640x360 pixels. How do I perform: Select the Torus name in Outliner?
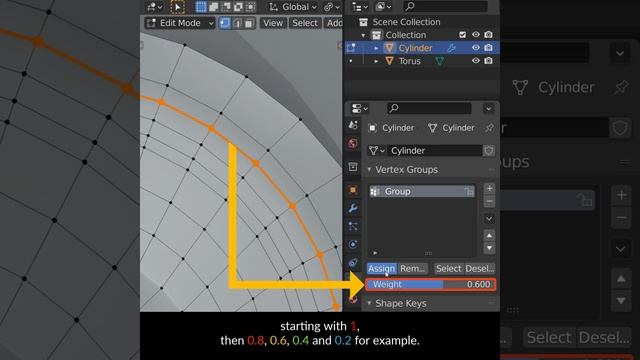[x=409, y=61]
